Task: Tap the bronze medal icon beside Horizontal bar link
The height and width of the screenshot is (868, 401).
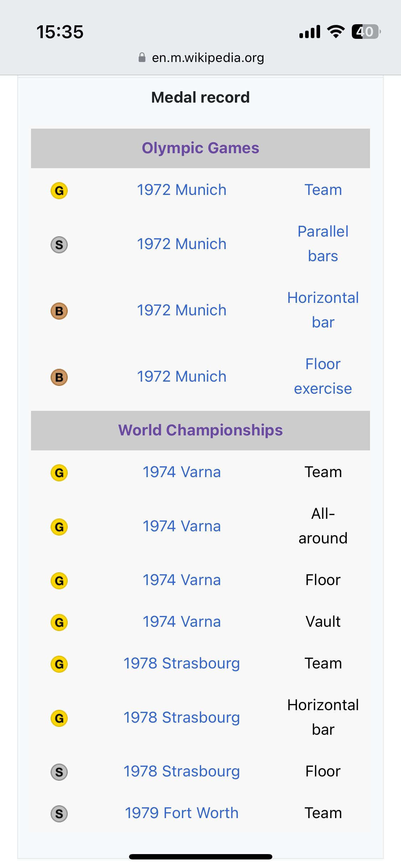Action: click(x=59, y=311)
